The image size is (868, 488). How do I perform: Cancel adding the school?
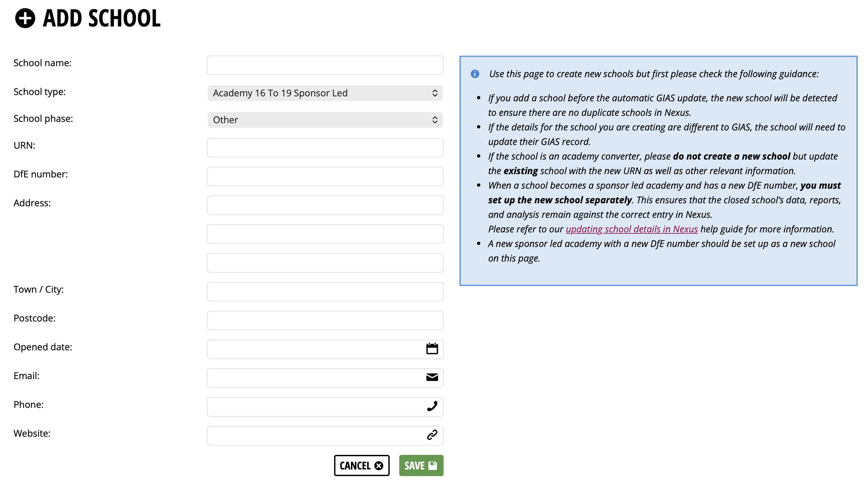[x=362, y=466]
